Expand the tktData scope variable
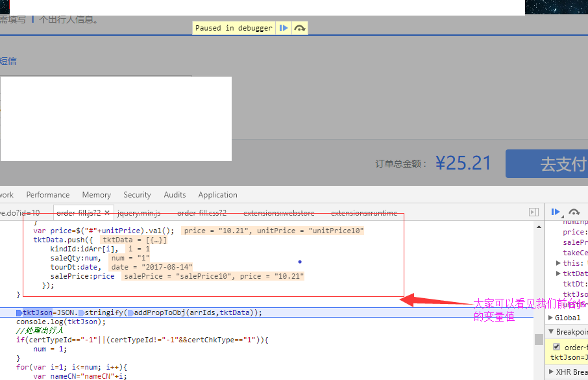 558,273
